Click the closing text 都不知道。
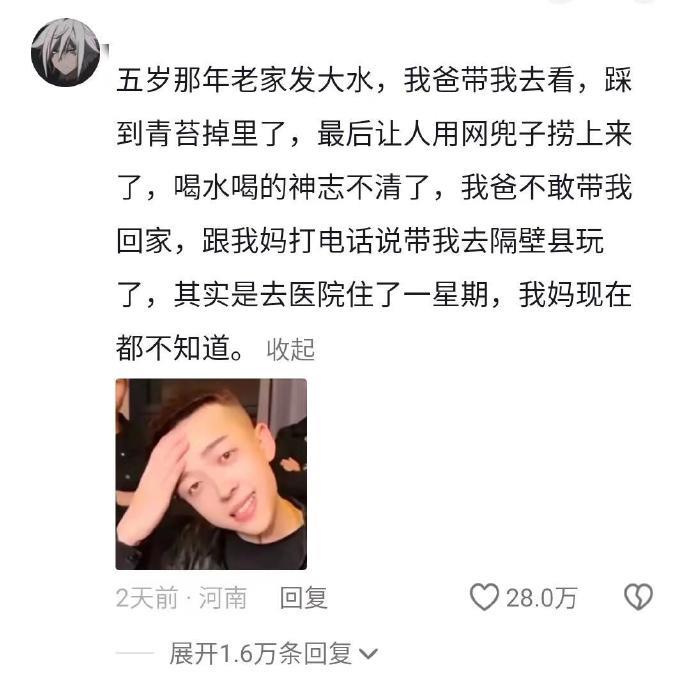690x688 pixels. point(180,348)
